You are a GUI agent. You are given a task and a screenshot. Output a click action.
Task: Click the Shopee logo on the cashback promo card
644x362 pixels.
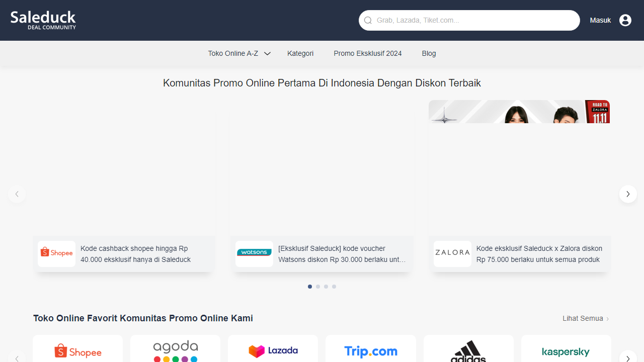coord(56,253)
